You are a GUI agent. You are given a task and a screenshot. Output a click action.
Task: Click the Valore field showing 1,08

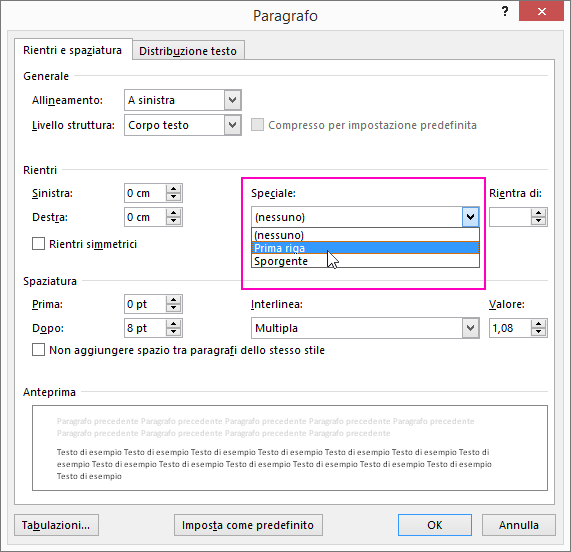[510, 328]
